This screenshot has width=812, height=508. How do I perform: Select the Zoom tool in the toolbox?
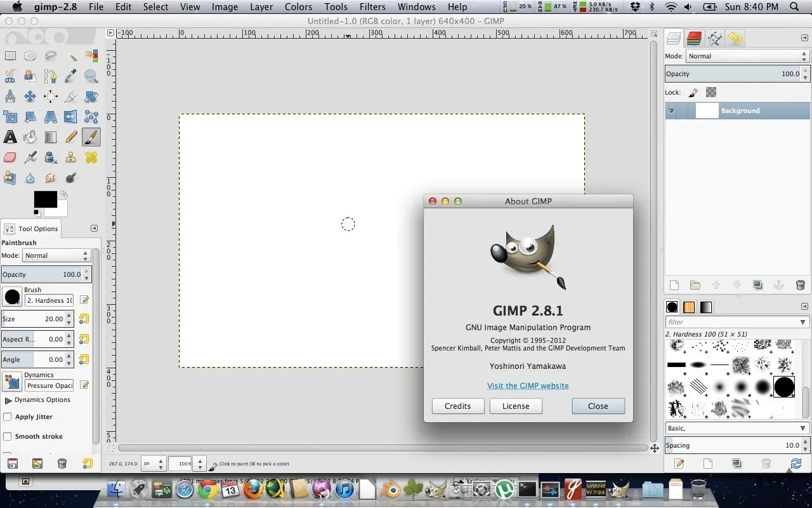point(91,76)
